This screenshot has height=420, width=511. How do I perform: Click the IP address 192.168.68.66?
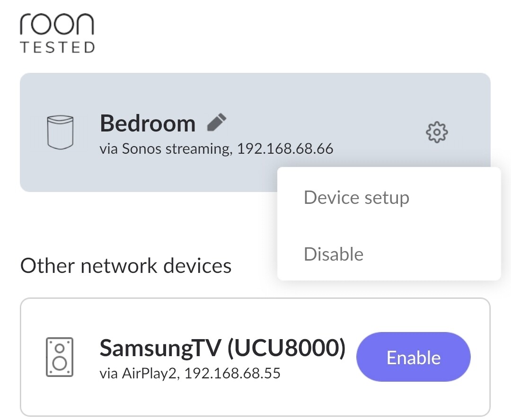(285, 149)
